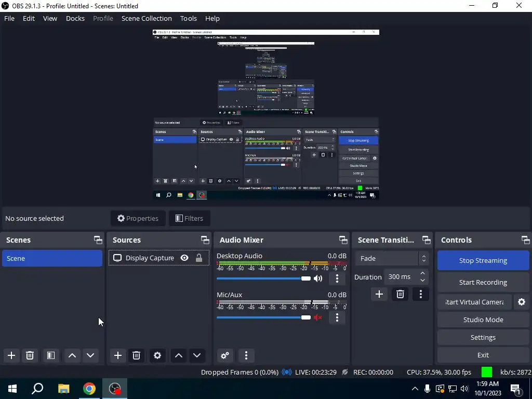Select the Display Capture source

tap(159, 258)
